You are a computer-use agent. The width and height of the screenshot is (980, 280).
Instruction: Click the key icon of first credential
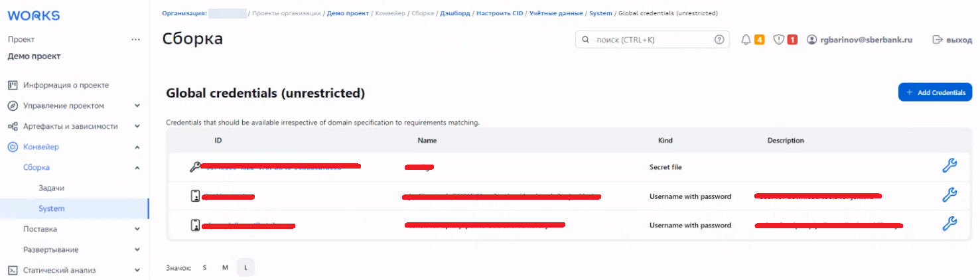coord(195,167)
